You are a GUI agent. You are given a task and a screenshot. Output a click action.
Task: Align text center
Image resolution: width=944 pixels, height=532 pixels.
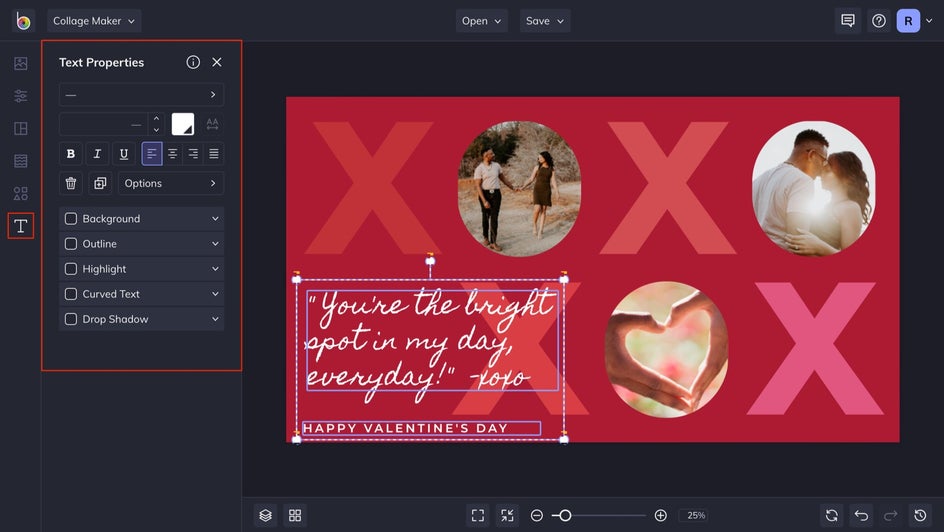[172, 153]
